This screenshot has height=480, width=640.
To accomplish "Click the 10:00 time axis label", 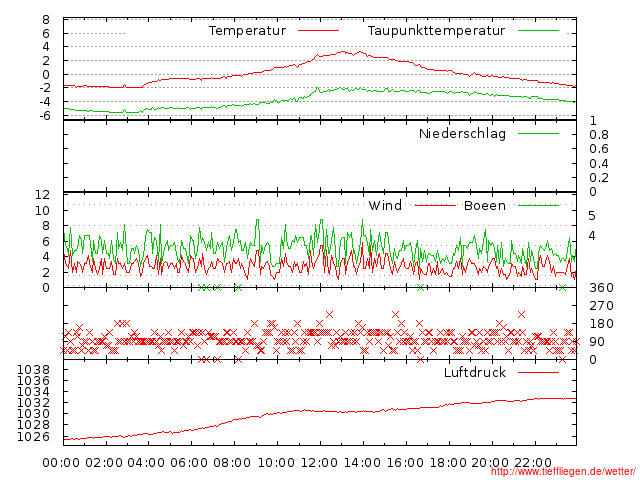I will tap(276, 463).
